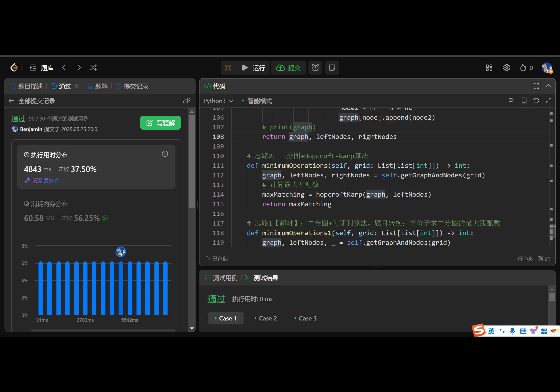Click the green 写题解 button
560x392 pixels.
click(x=160, y=123)
